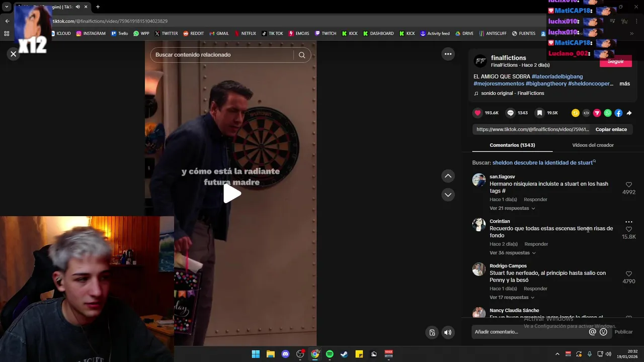Expand 36 replies under Corintian's comment
The image size is (644, 362).
(x=513, y=253)
